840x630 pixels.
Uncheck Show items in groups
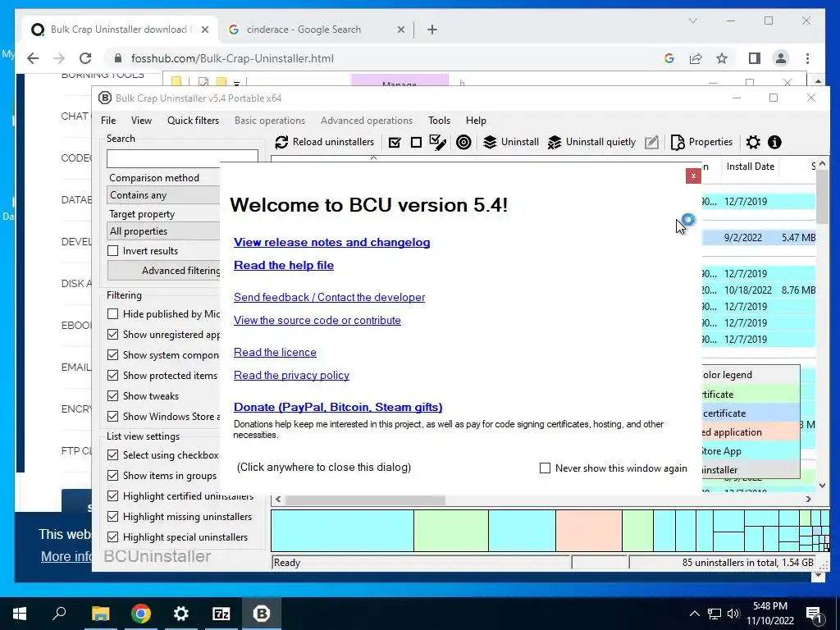pyautogui.click(x=112, y=476)
